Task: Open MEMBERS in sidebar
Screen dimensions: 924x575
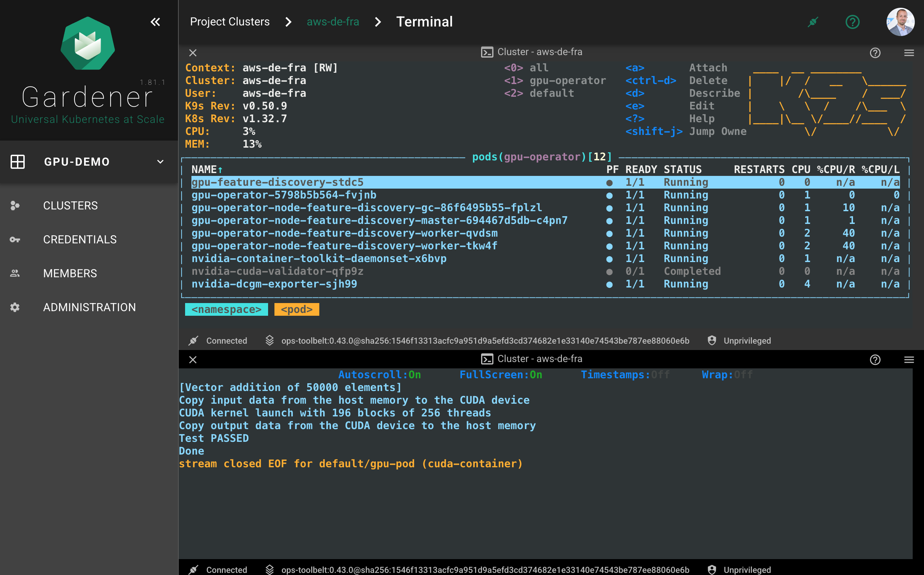Action: coord(70,273)
